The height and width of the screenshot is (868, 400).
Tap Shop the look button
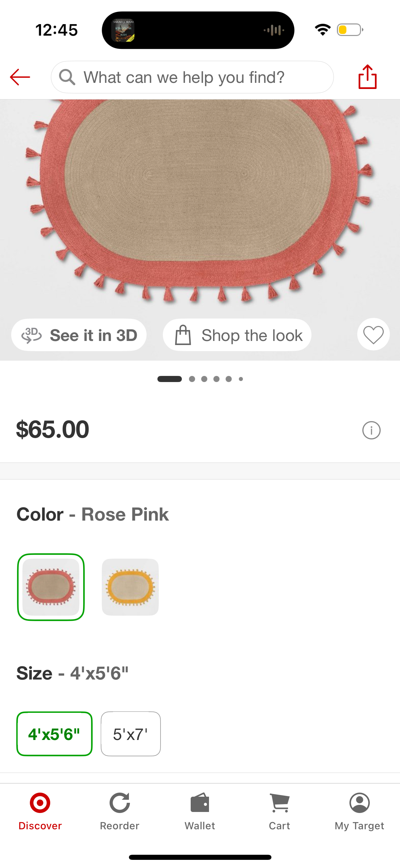point(237,335)
